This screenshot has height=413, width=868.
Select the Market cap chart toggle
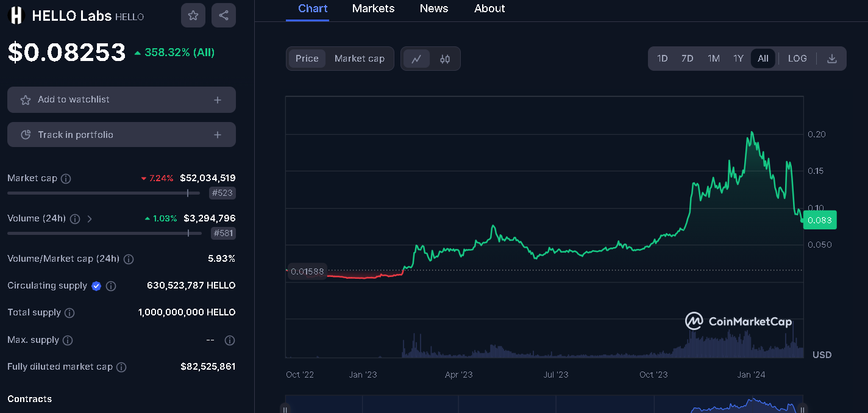tap(360, 59)
